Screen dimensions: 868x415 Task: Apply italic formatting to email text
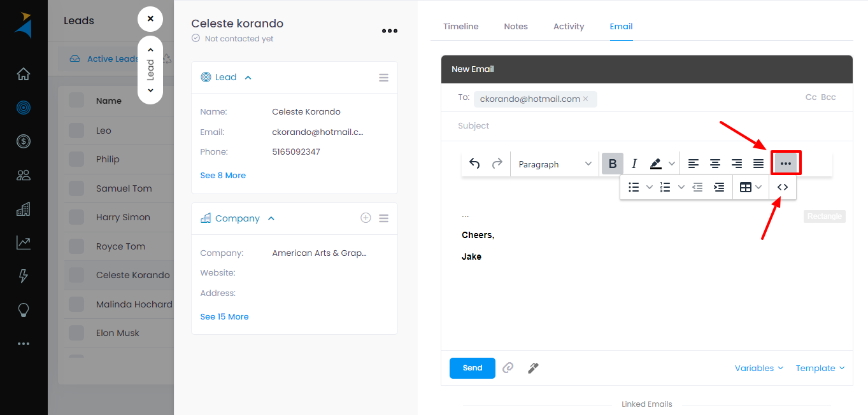(x=634, y=164)
